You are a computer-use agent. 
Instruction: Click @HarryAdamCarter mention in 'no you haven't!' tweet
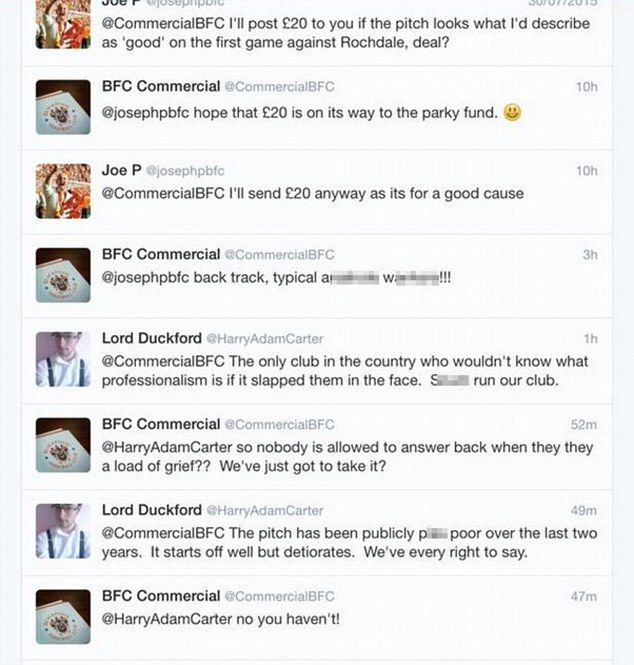point(168,619)
